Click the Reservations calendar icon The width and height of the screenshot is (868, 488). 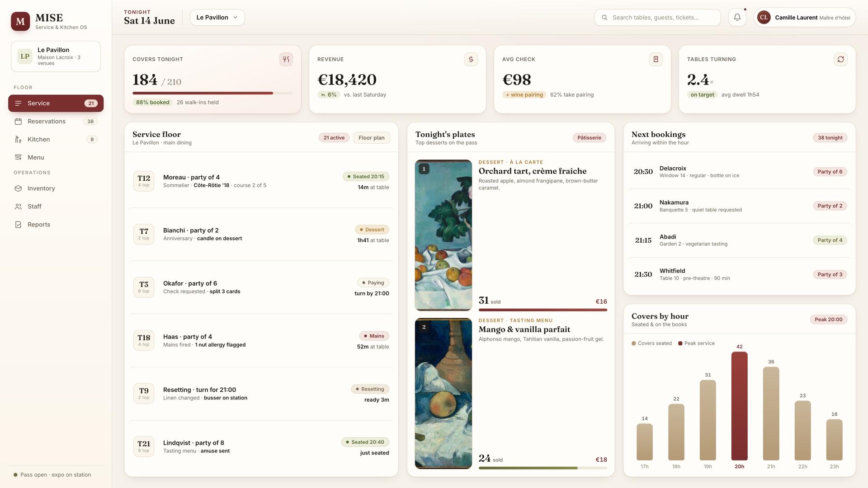(18, 122)
